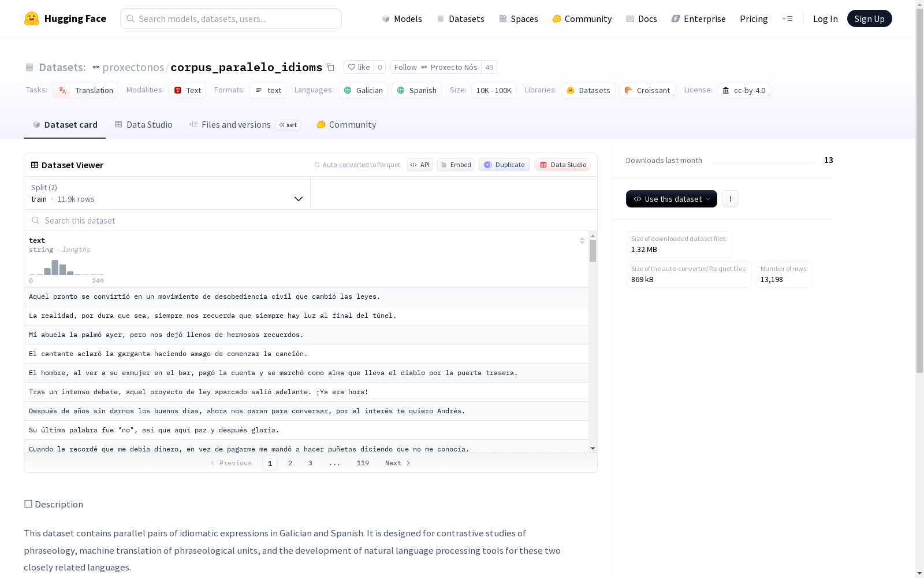
Task: Click the 49 followers count
Action: pyautogui.click(x=489, y=67)
